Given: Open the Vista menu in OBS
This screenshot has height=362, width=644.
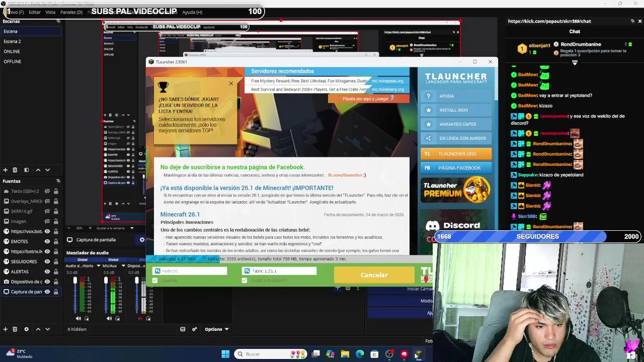Looking at the screenshot, I should pyautogui.click(x=50, y=12).
